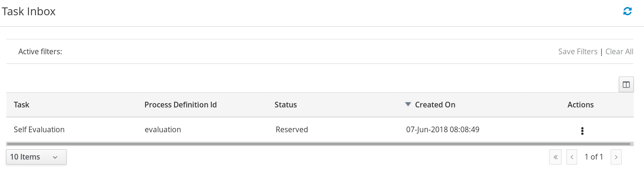Open actions kebab menu for Self Evaluation

click(x=582, y=131)
